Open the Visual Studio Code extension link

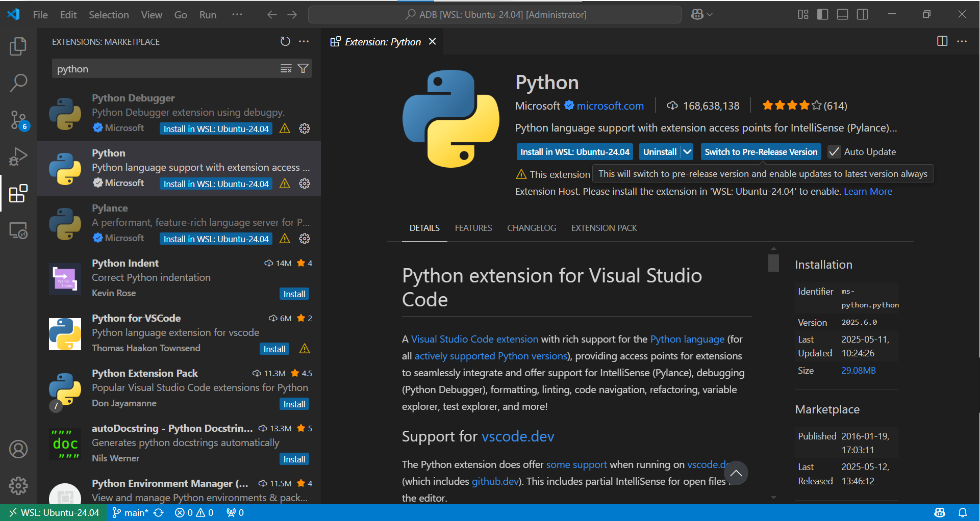(x=474, y=339)
